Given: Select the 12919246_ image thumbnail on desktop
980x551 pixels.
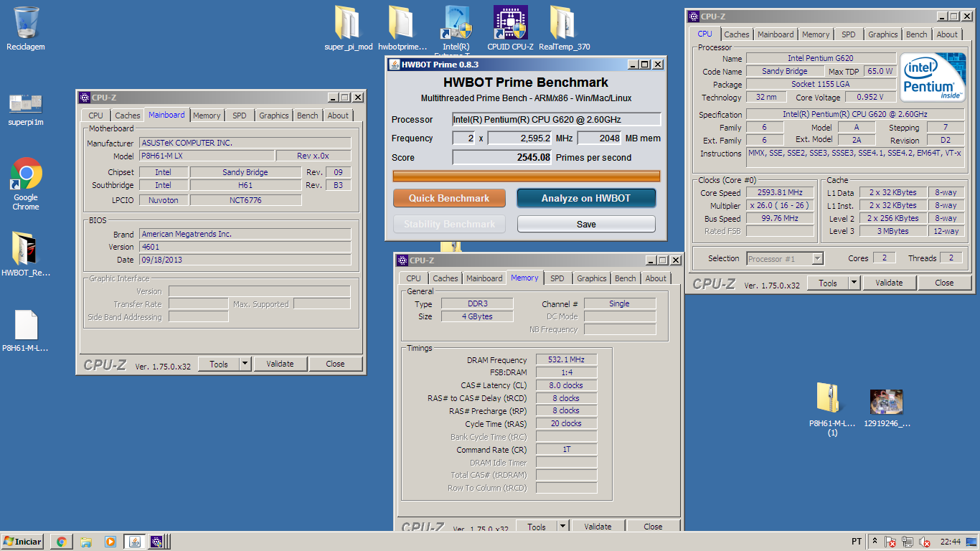Looking at the screenshot, I should (886, 402).
